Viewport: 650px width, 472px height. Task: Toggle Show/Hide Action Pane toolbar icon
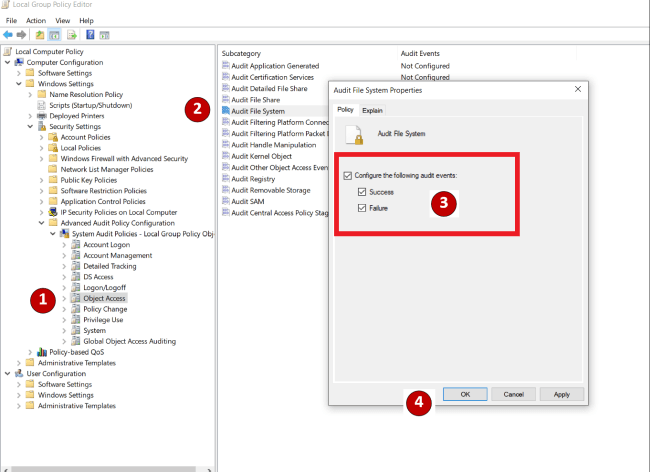[104, 35]
